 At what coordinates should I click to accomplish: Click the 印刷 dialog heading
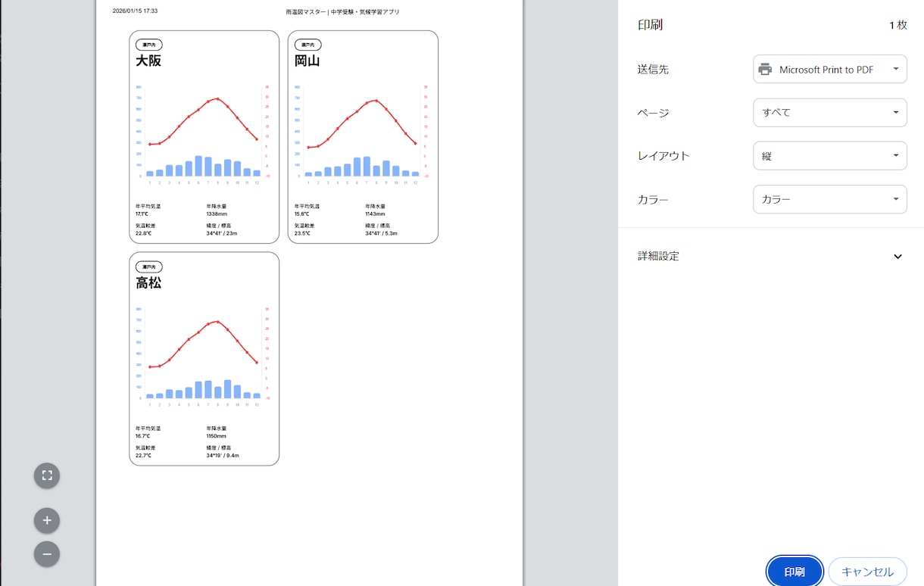point(651,25)
